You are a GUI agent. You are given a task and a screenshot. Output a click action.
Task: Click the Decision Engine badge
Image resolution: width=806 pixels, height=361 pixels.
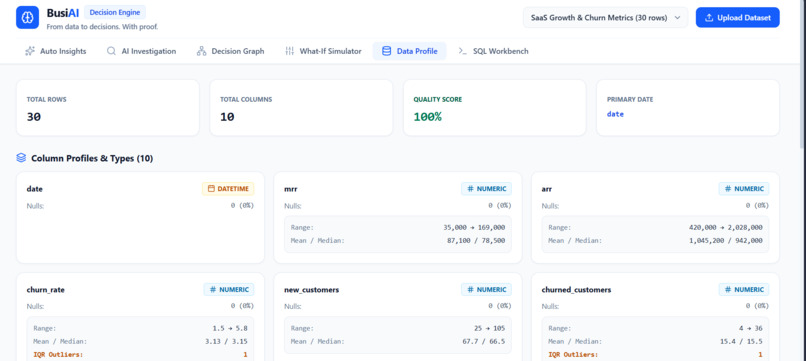click(x=115, y=12)
